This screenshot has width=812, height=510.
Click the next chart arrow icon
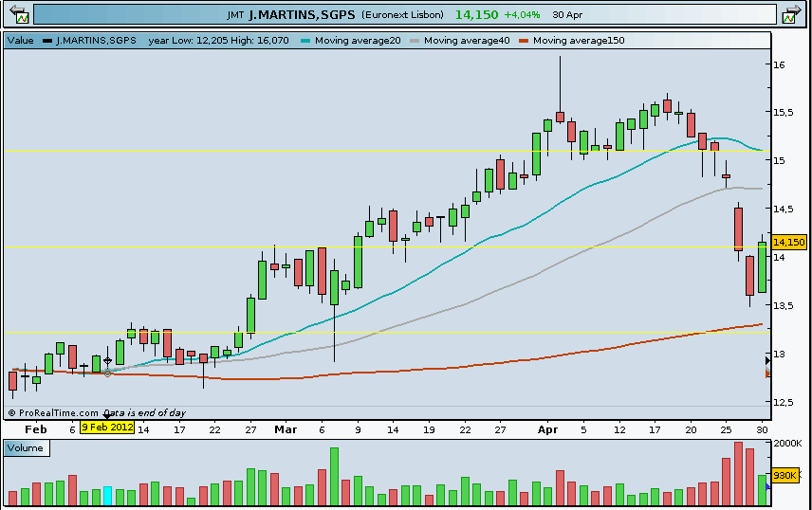(x=791, y=14)
